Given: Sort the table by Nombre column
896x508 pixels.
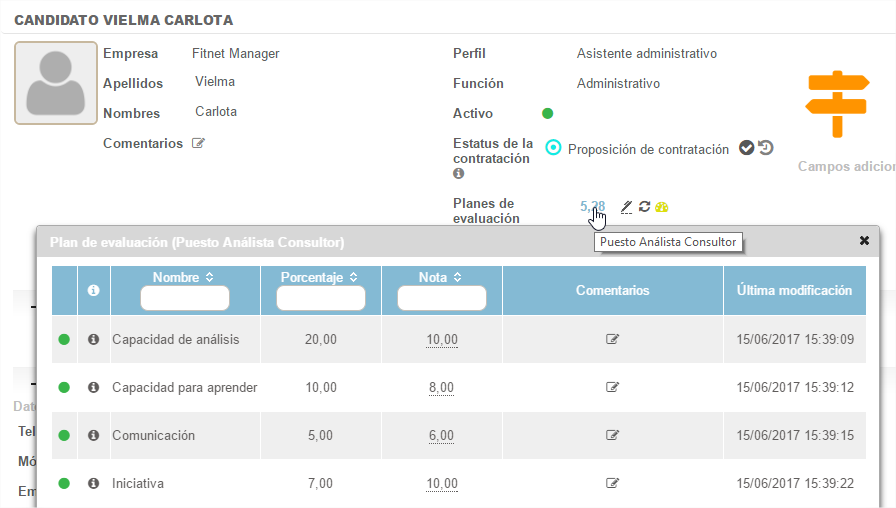Looking at the screenshot, I should tap(184, 277).
